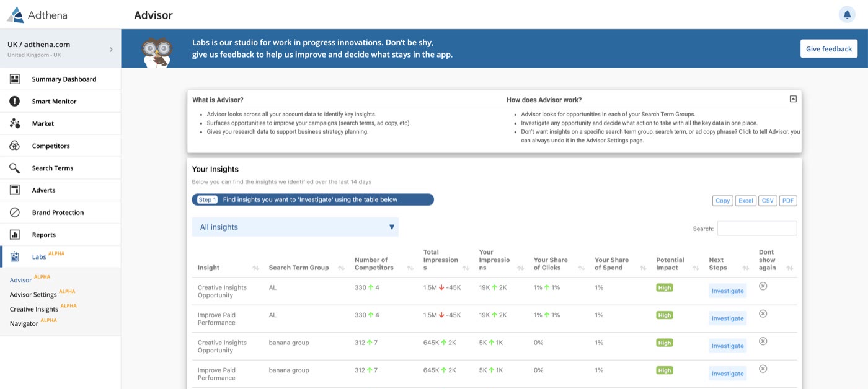Click the owl mascot in Labs banner

tap(156, 52)
